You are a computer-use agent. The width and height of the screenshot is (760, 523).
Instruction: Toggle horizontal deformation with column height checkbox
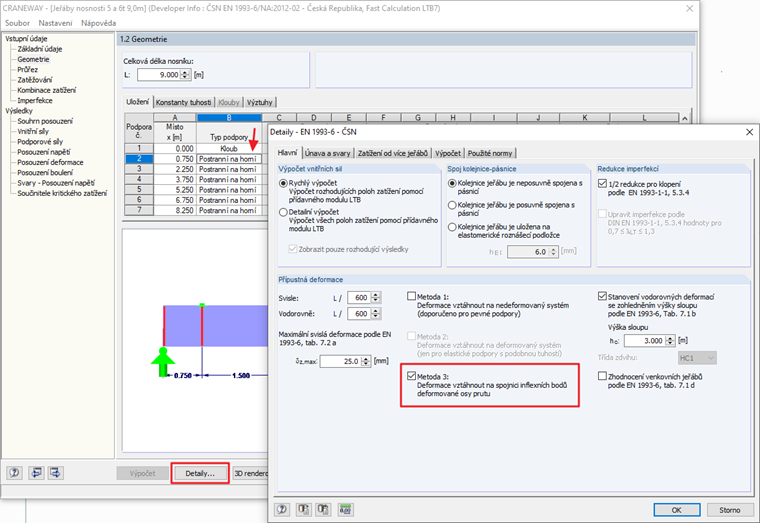click(602, 296)
